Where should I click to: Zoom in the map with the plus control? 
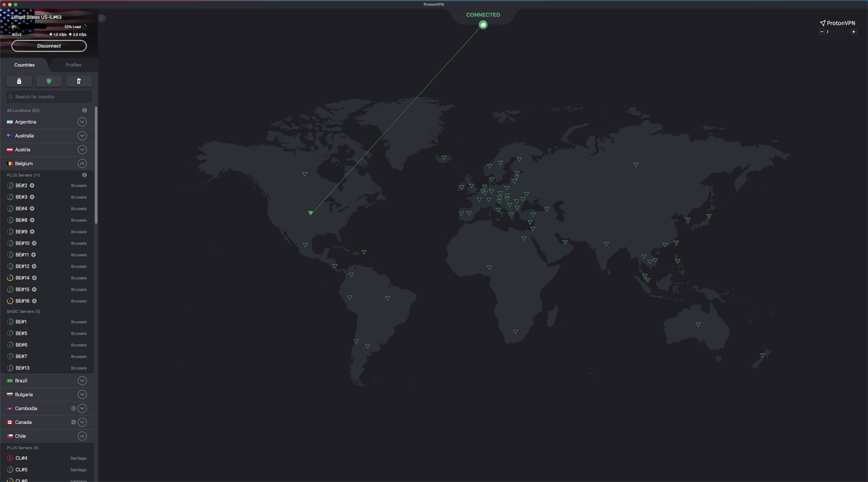click(854, 32)
